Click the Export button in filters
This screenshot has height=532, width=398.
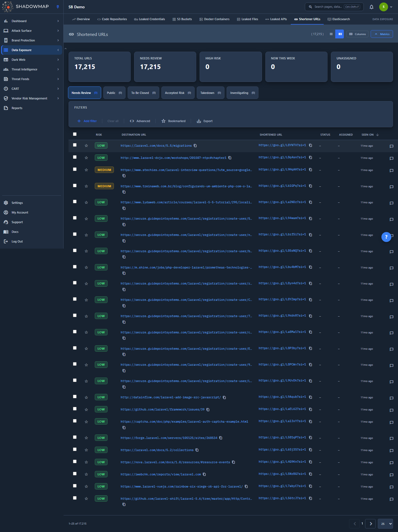(x=205, y=121)
